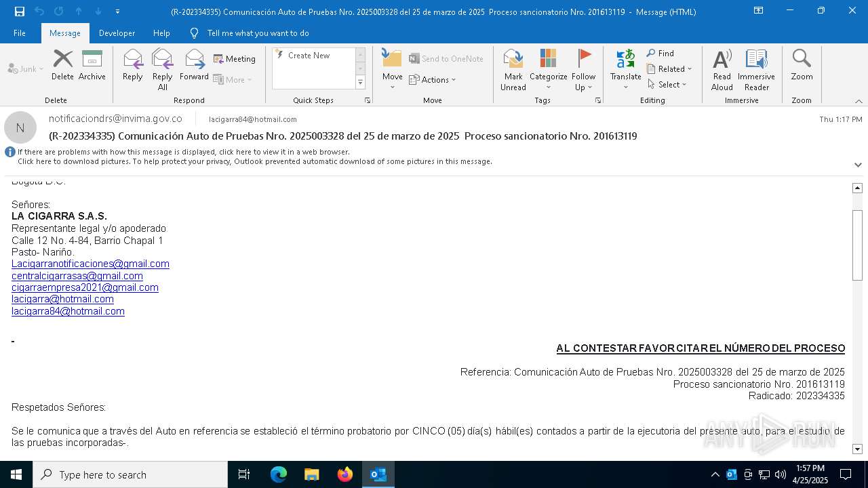
Task: Click the scroll down arrow of message
Action: (x=857, y=449)
